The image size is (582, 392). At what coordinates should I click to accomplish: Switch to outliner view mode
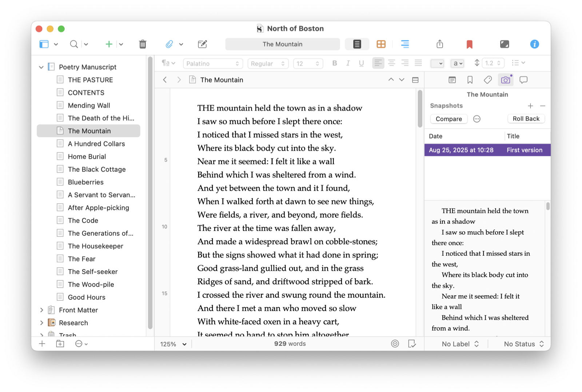[405, 44]
